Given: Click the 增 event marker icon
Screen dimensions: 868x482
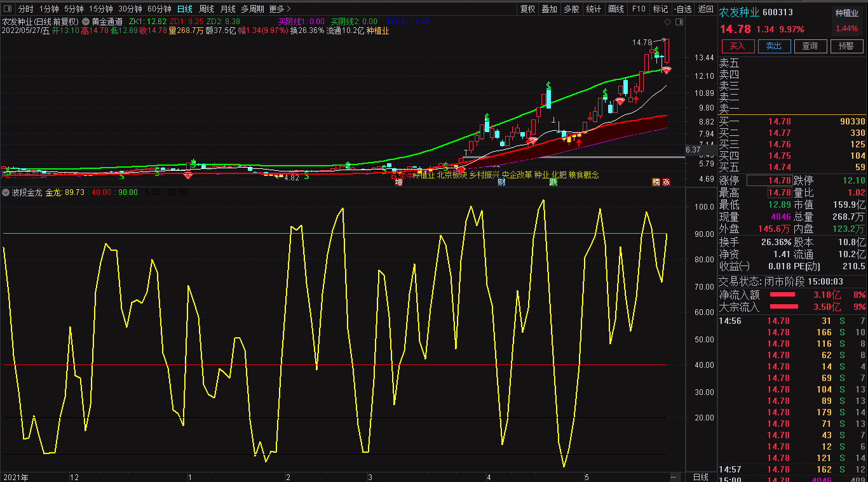Looking at the screenshot, I should tap(398, 182).
